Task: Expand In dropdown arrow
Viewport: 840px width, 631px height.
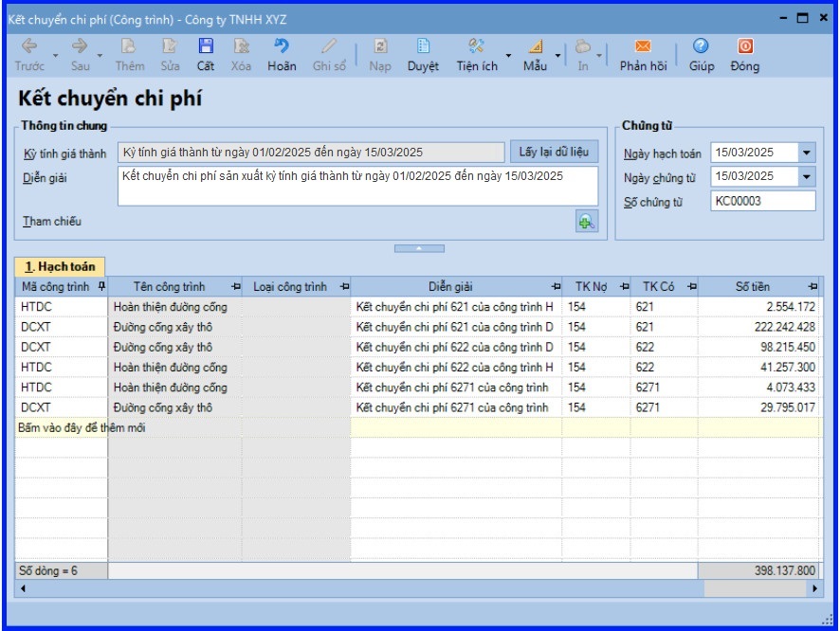Action: point(599,56)
